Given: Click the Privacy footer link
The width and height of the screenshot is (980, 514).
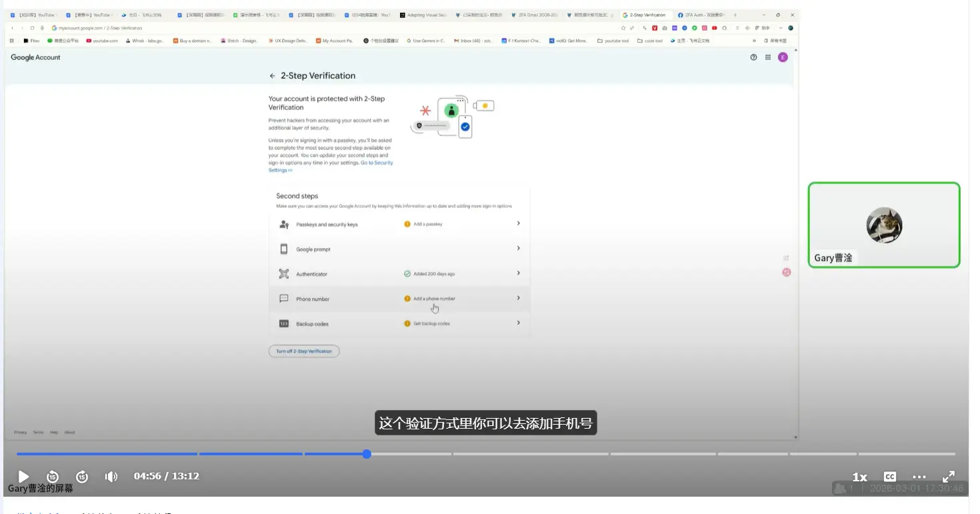Looking at the screenshot, I should point(21,433).
